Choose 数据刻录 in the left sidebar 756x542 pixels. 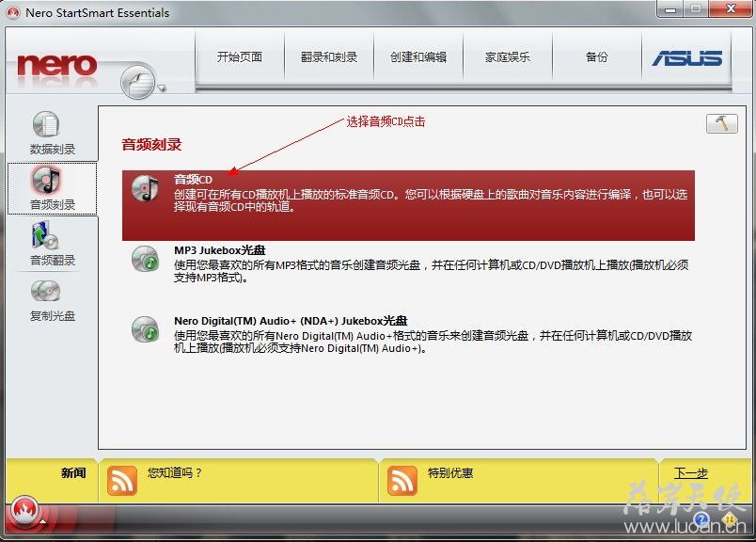pyautogui.click(x=53, y=134)
